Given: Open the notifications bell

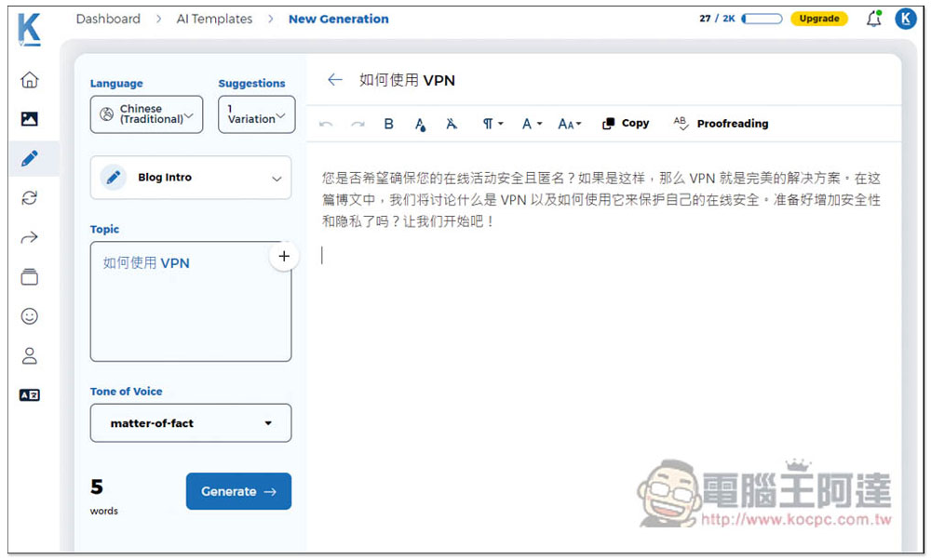Looking at the screenshot, I should click(873, 19).
